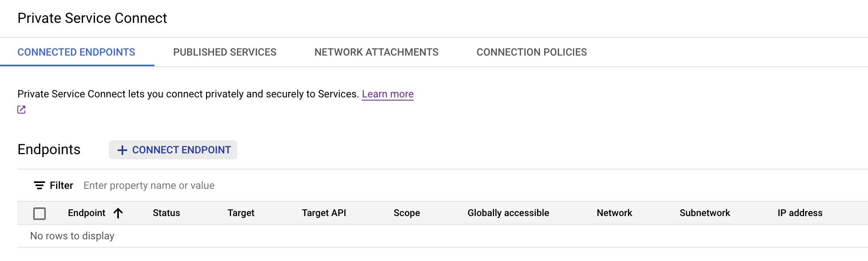Click the Globally accessible column header
Screen dimensions: 868x261
point(508,213)
